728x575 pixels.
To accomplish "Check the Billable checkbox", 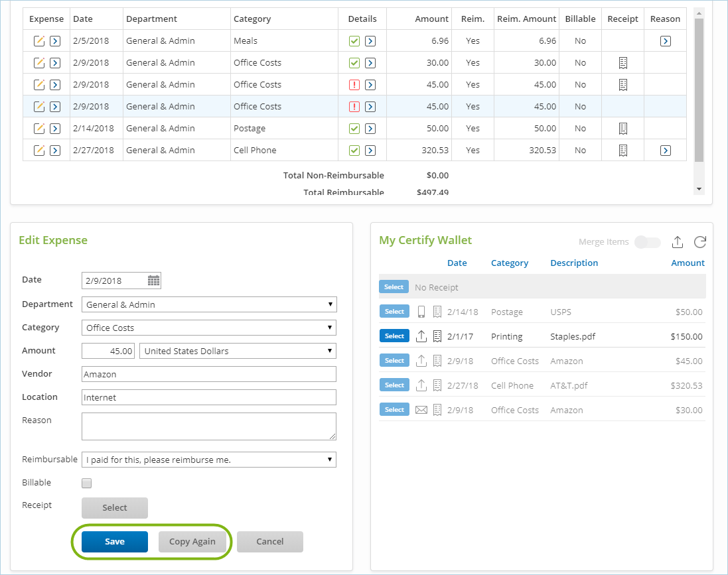I will [86, 483].
